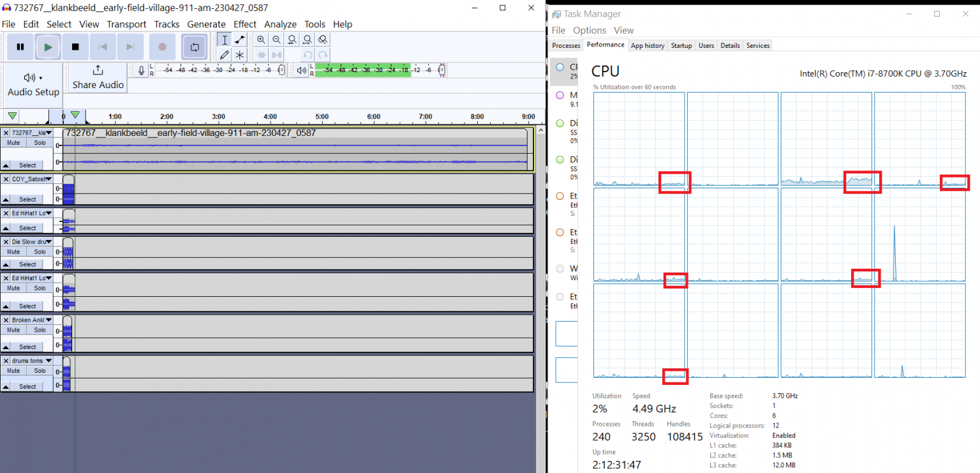Open the COY_Satosh track name dropdown
The image size is (980, 473).
pos(48,179)
